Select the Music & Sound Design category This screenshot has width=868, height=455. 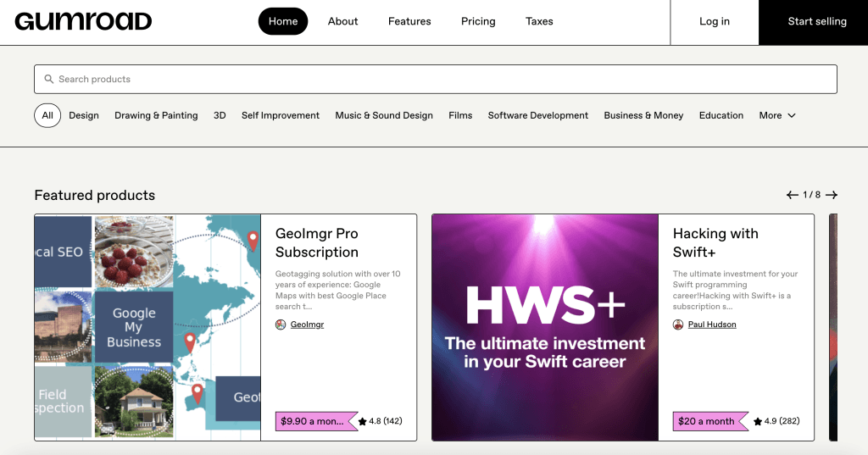pos(384,115)
